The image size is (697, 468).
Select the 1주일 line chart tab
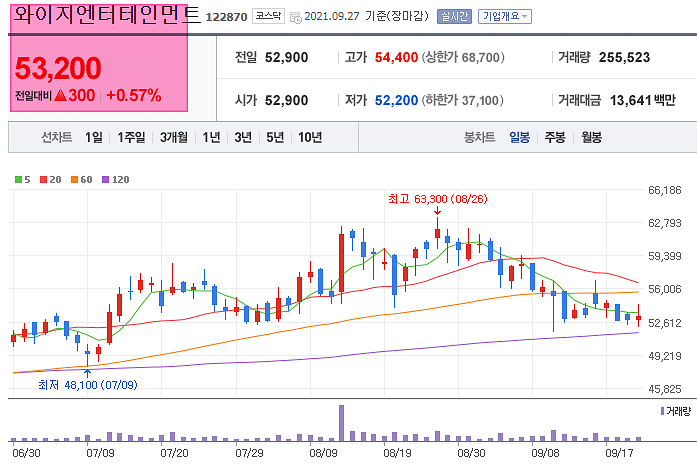pos(131,137)
